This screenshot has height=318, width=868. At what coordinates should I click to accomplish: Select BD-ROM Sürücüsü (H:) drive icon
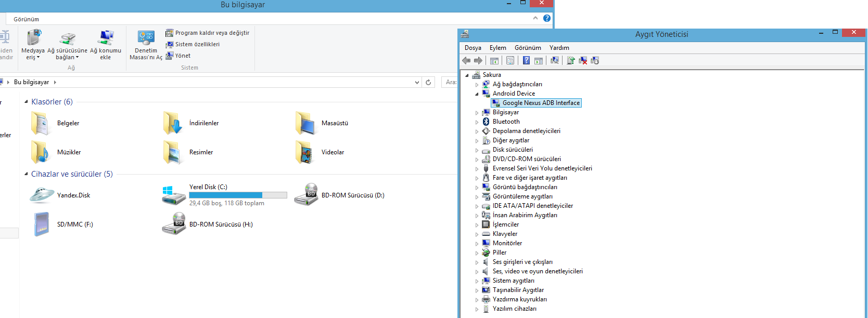tap(174, 223)
